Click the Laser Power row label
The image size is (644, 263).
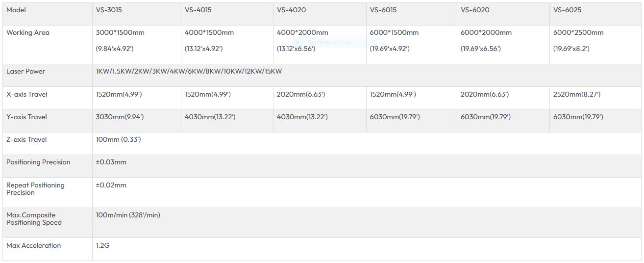(x=25, y=72)
